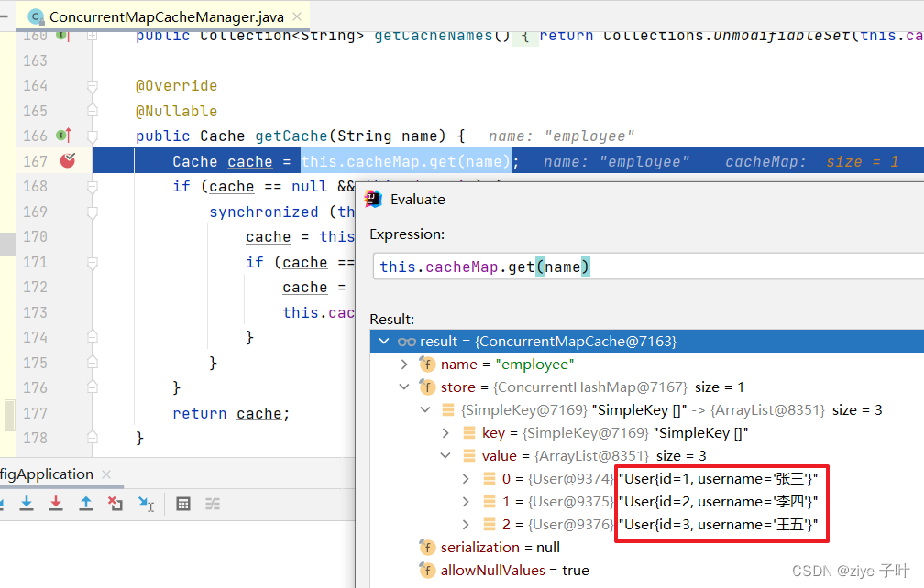Image resolution: width=924 pixels, height=588 pixels.
Task: Collapse the if block fold on line 168
Action: point(92,187)
